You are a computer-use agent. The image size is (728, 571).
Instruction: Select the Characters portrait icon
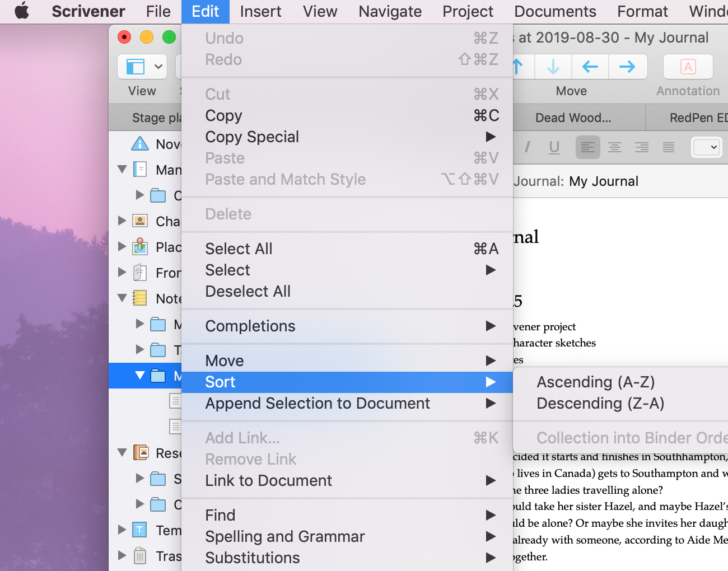click(140, 221)
